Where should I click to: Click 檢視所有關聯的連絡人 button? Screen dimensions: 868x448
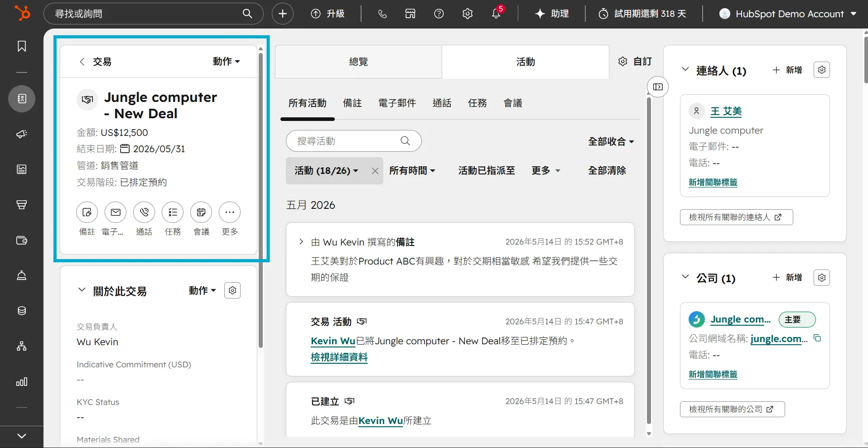click(x=736, y=217)
